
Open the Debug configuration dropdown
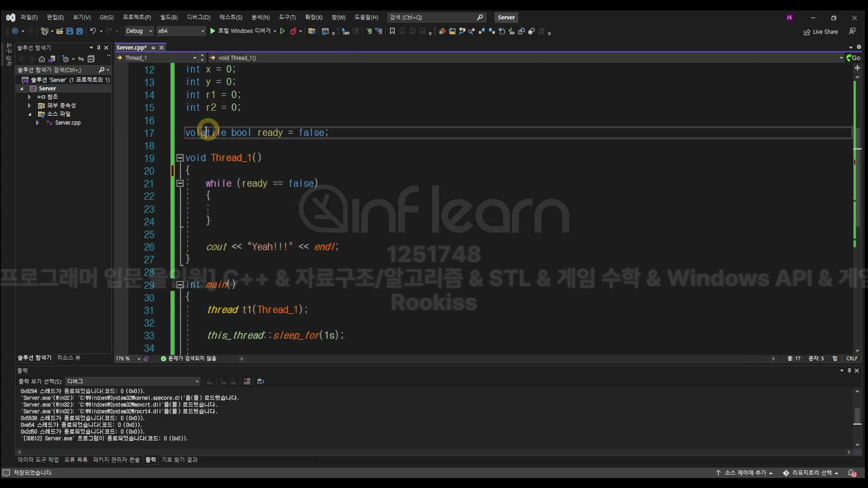pyautogui.click(x=151, y=31)
